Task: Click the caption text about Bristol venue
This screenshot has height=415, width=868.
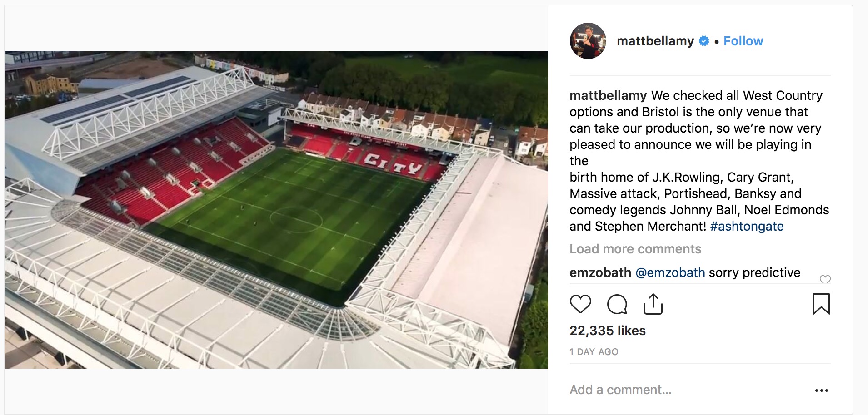Action: (695, 128)
